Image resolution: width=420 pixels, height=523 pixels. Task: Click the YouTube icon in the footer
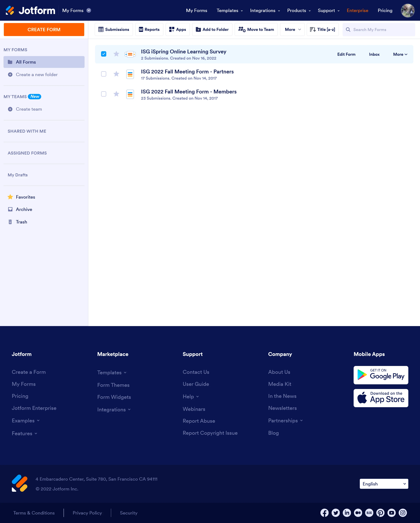point(391,512)
